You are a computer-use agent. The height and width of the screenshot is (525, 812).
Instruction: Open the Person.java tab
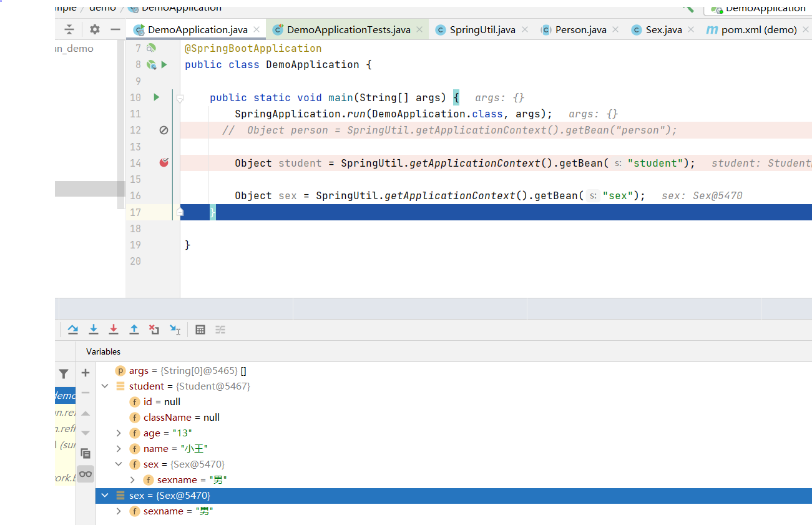[x=580, y=29]
